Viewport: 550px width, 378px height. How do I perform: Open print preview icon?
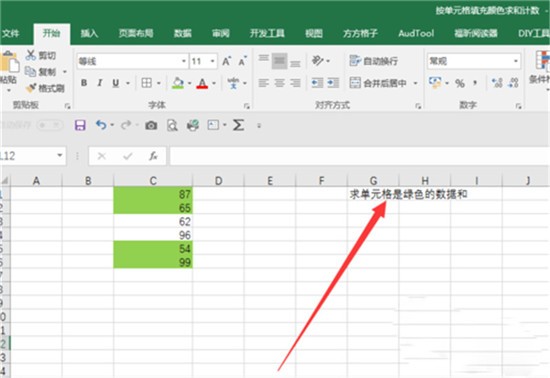(x=172, y=125)
